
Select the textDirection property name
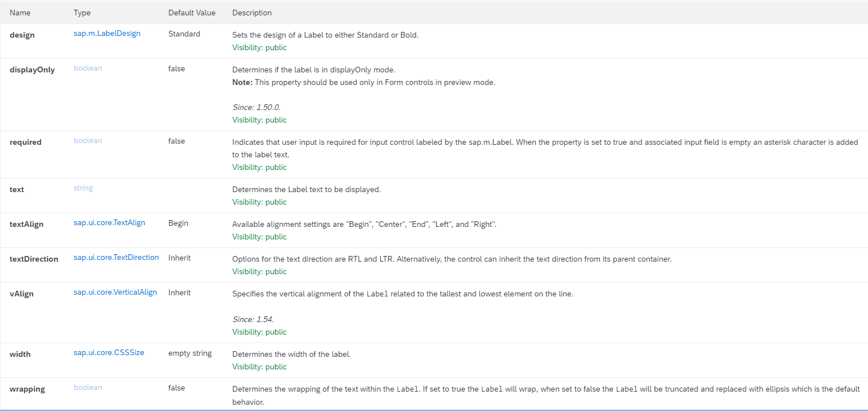click(34, 259)
